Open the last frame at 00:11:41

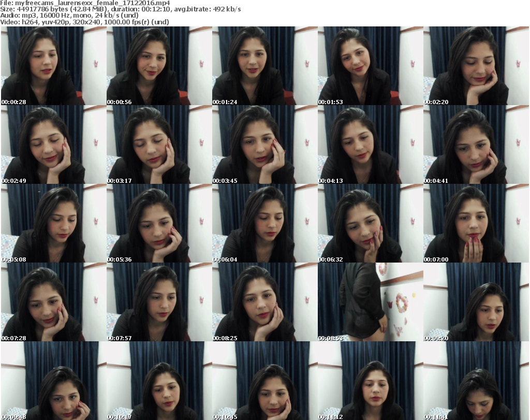click(x=476, y=381)
